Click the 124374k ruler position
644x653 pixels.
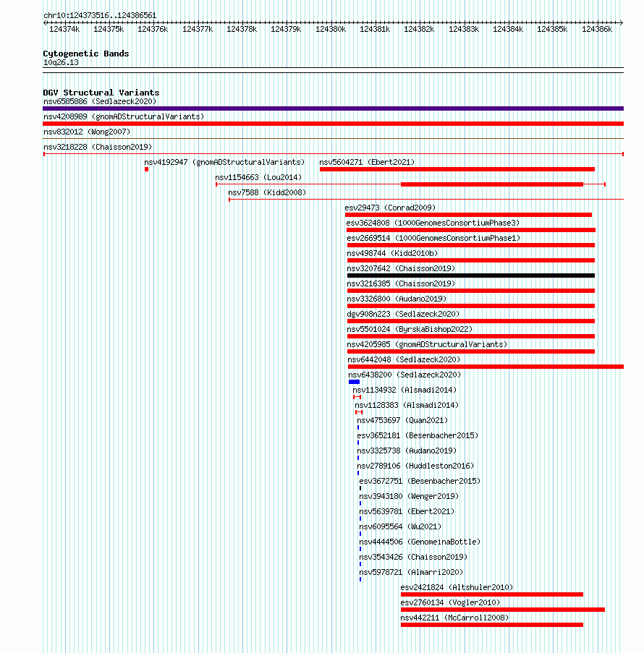coord(64,30)
